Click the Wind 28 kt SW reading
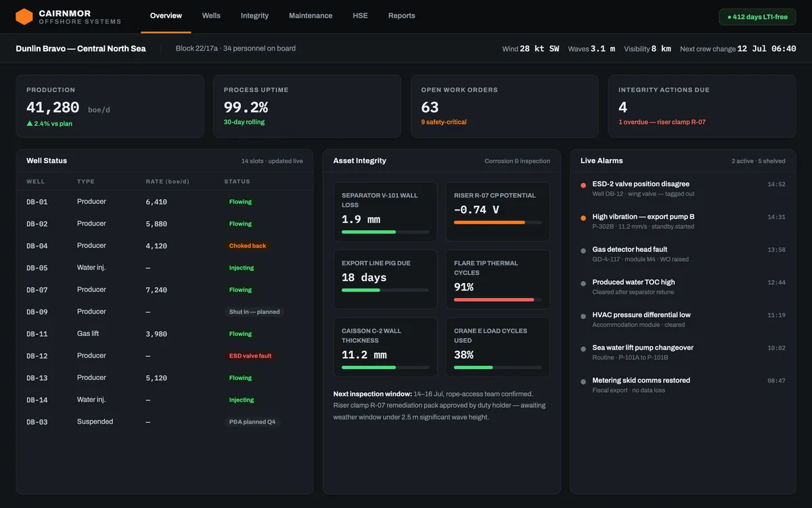The image size is (812, 508). pos(531,49)
